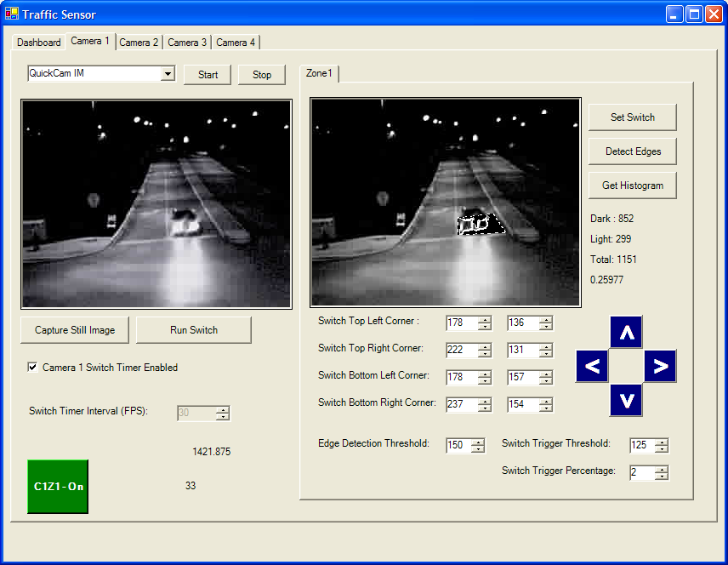Uncheck Camera 1 Switch Timer Enabled
This screenshot has height=565, width=728.
tap(33, 368)
